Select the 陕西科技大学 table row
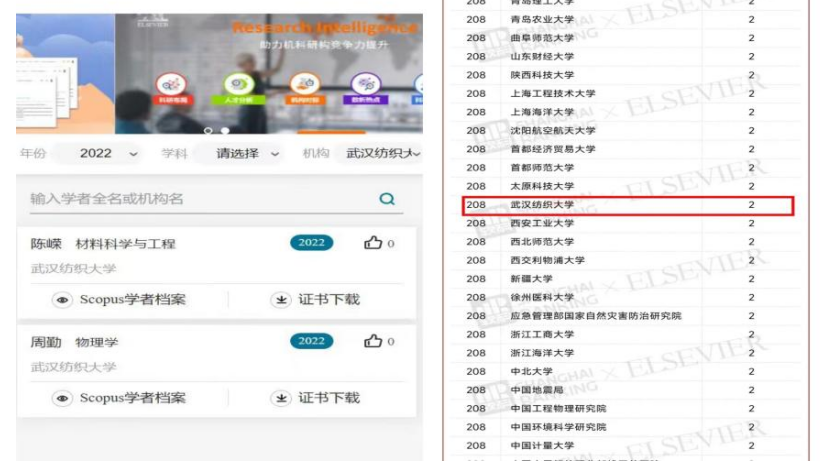 coord(627,75)
